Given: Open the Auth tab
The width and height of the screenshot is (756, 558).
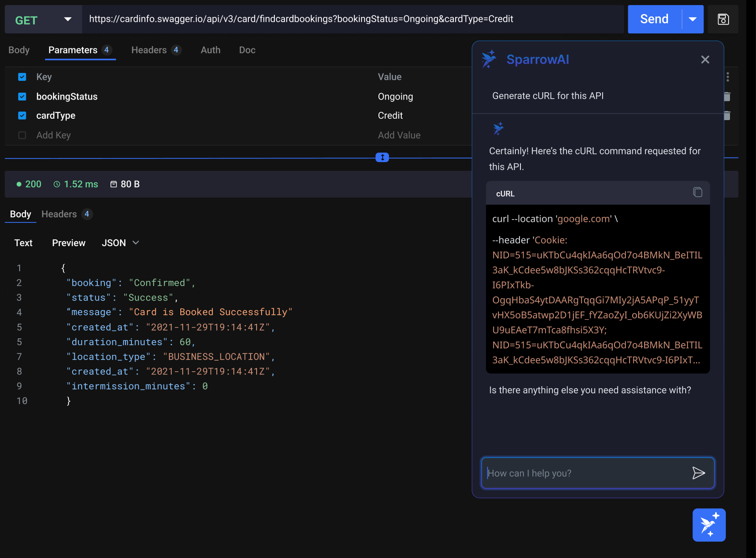Looking at the screenshot, I should click(210, 50).
